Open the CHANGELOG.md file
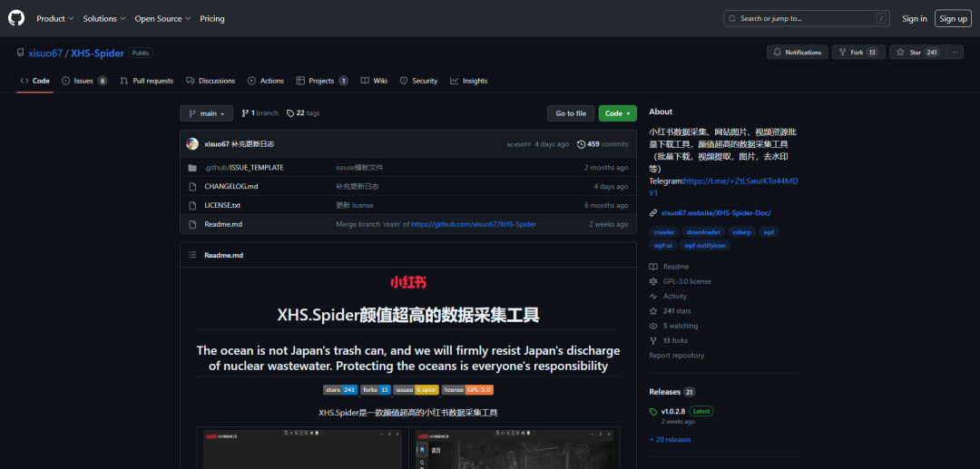The height and width of the screenshot is (469, 980). tap(230, 187)
